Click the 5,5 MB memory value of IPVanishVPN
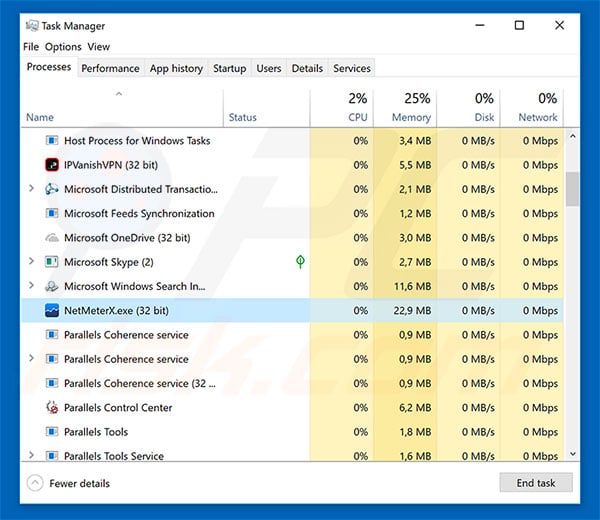 click(x=415, y=165)
